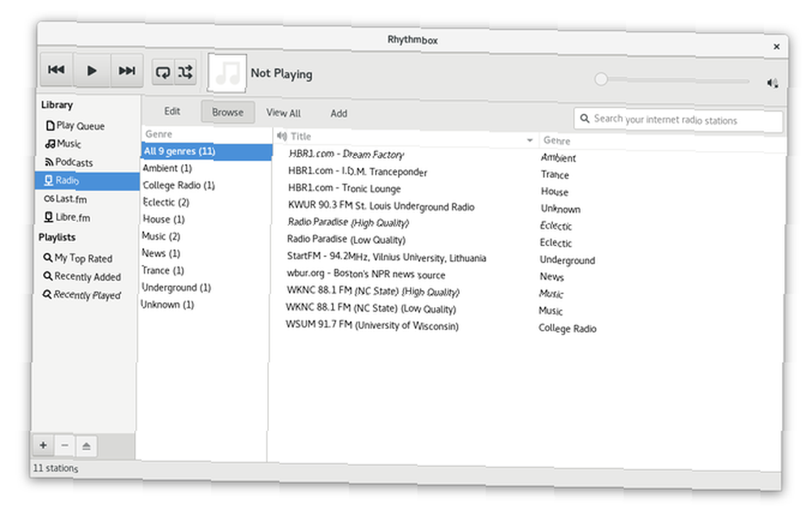Filter by 'College Radio (1)' genre

[x=179, y=185]
